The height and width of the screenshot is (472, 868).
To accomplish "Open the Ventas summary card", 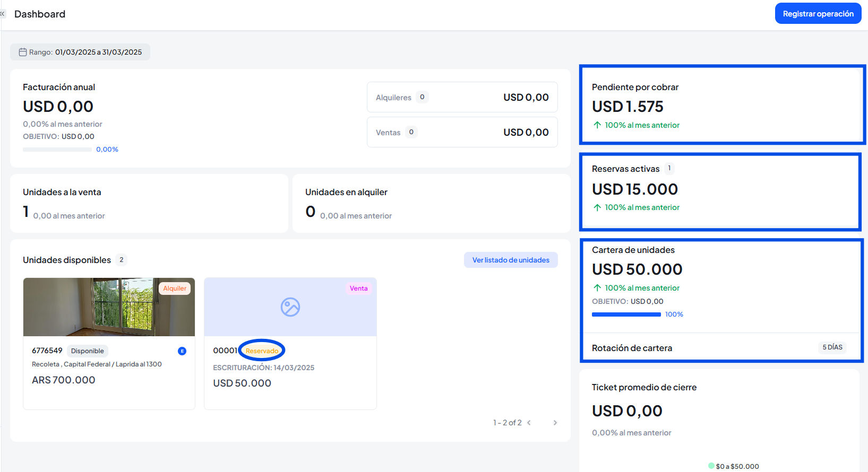I will [x=462, y=132].
